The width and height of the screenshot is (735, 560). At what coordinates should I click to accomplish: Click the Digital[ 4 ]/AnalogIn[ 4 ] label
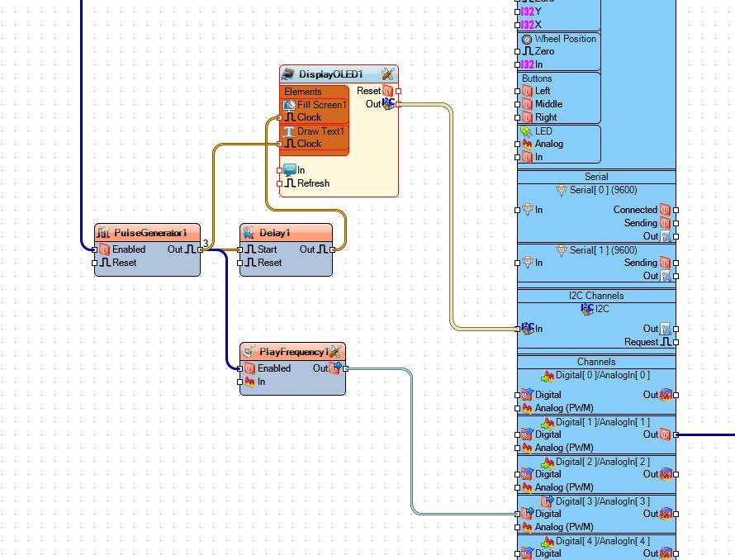point(602,541)
